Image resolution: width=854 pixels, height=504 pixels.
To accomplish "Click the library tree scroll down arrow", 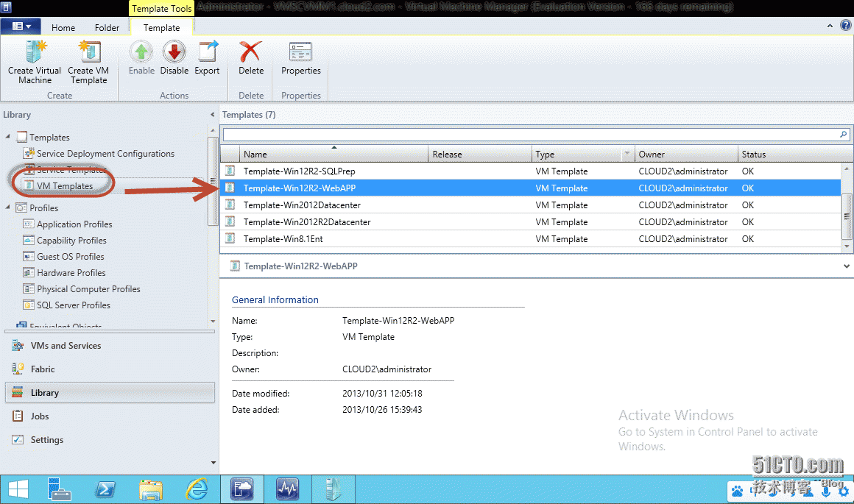I will pyautogui.click(x=213, y=321).
